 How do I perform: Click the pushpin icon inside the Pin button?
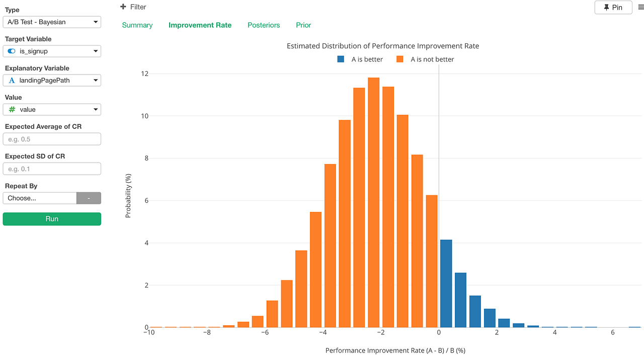(x=607, y=7)
